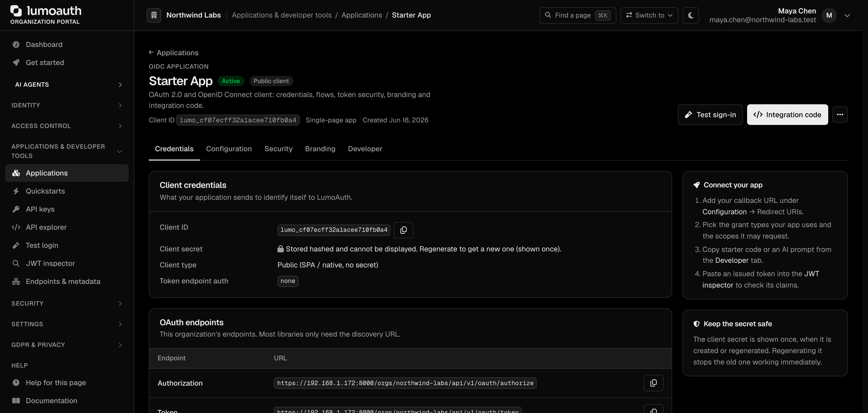Select the Credentials tab
This screenshot has height=413, width=868.
[x=174, y=149]
